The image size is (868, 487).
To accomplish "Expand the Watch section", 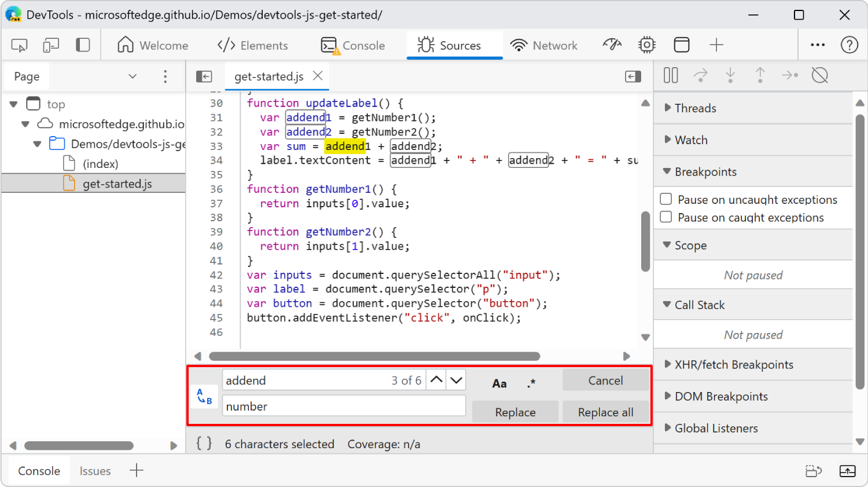I will tap(667, 140).
